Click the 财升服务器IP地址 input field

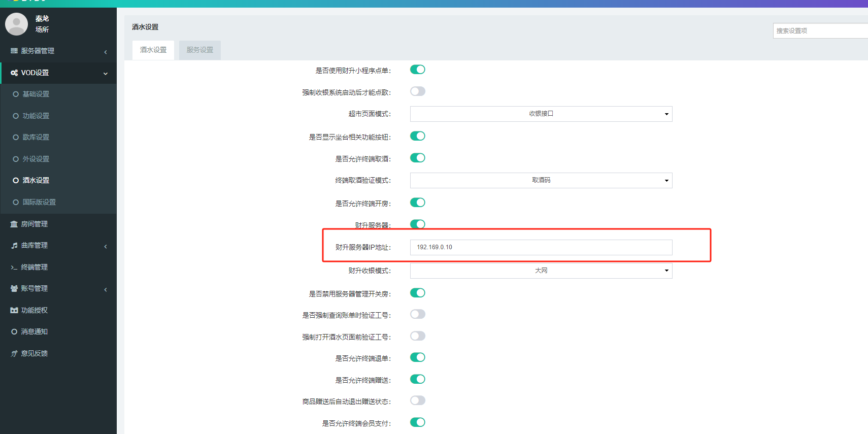(x=541, y=247)
